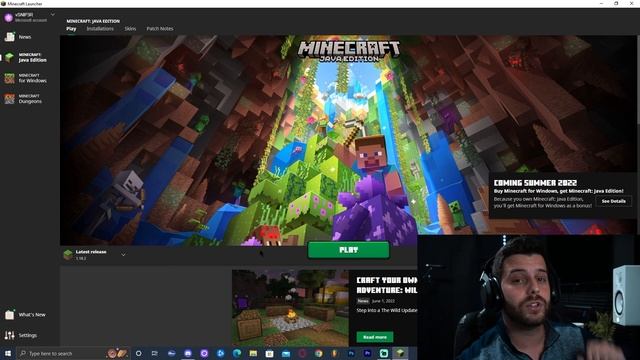Expand the Latest release version dropdown
This screenshot has height=360, width=640.
123,255
